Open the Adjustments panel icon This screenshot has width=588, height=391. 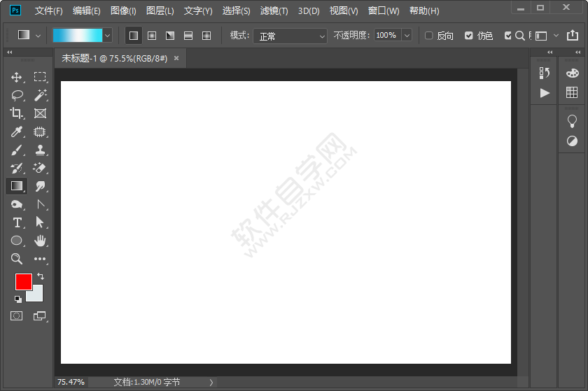pos(572,141)
